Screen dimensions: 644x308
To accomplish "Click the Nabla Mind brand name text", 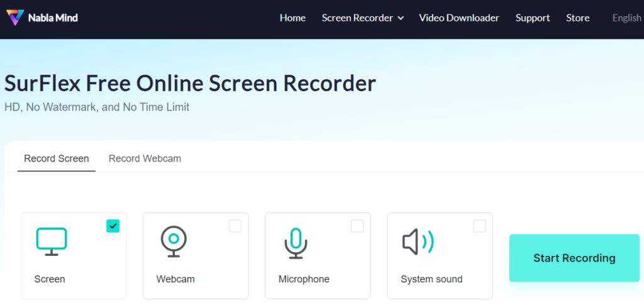I will [x=53, y=18].
